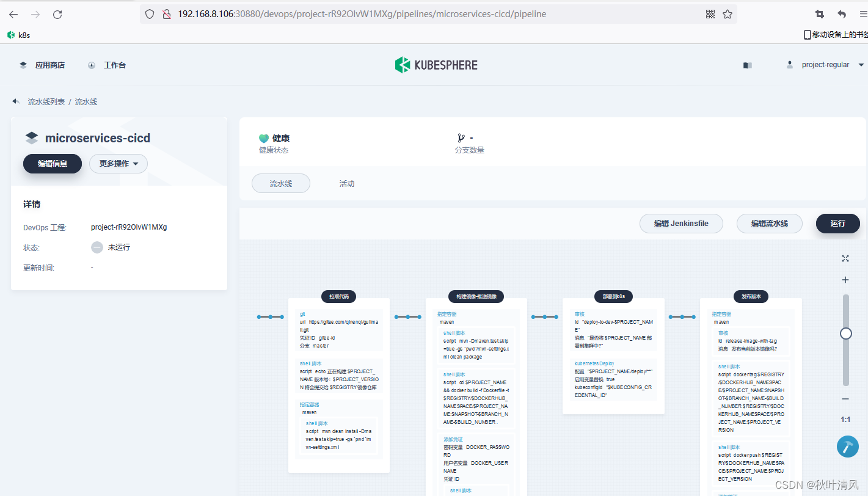Run the pipeline with the 运行 button
This screenshot has height=496, width=868.
[838, 224]
